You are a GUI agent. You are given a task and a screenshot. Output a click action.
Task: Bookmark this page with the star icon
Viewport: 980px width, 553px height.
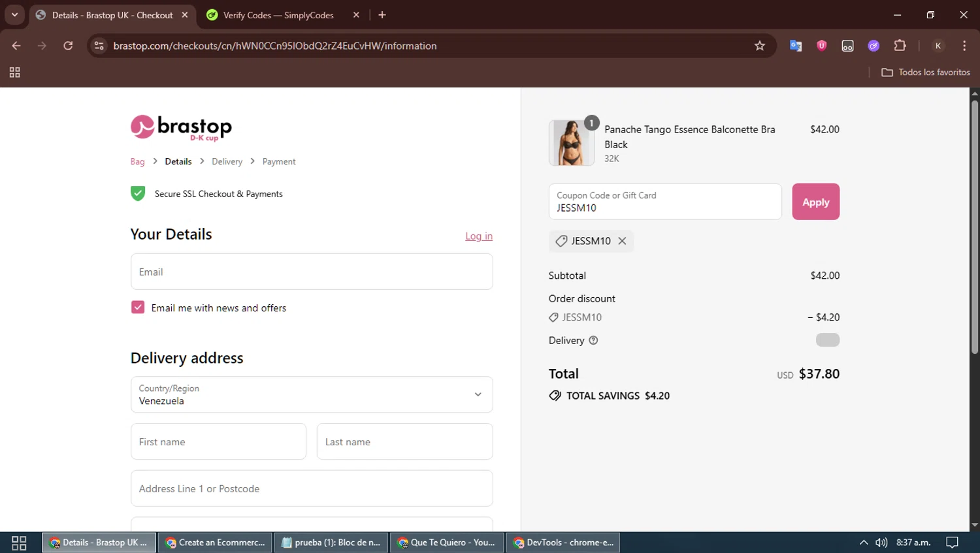tap(759, 46)
